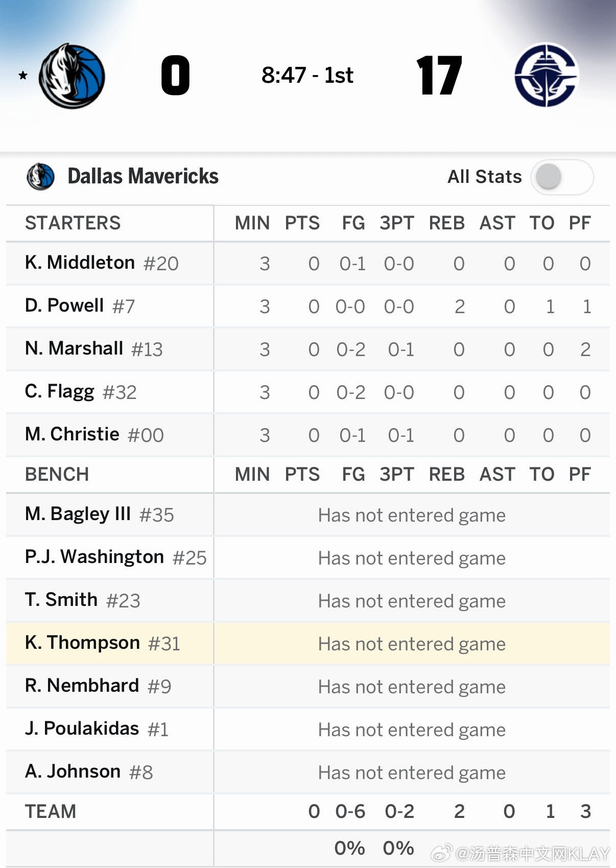
Task: Tap the possession star icon
Action: tap(23, 76)
